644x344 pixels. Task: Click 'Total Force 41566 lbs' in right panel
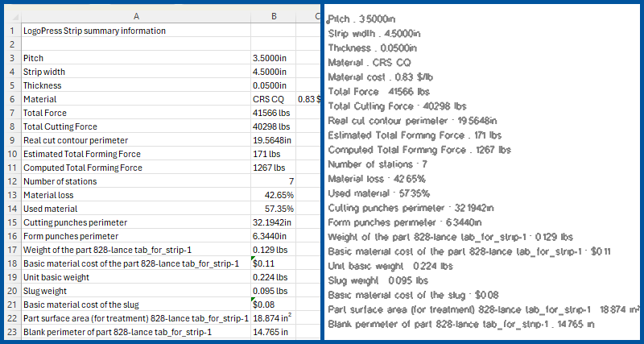tap(378, 92)
